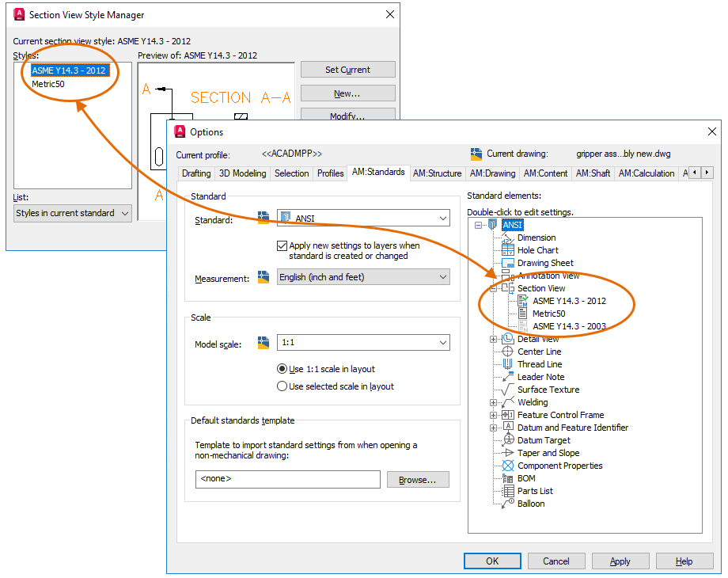
Task: Open the AM:Content tab
Action: [545, 173]
